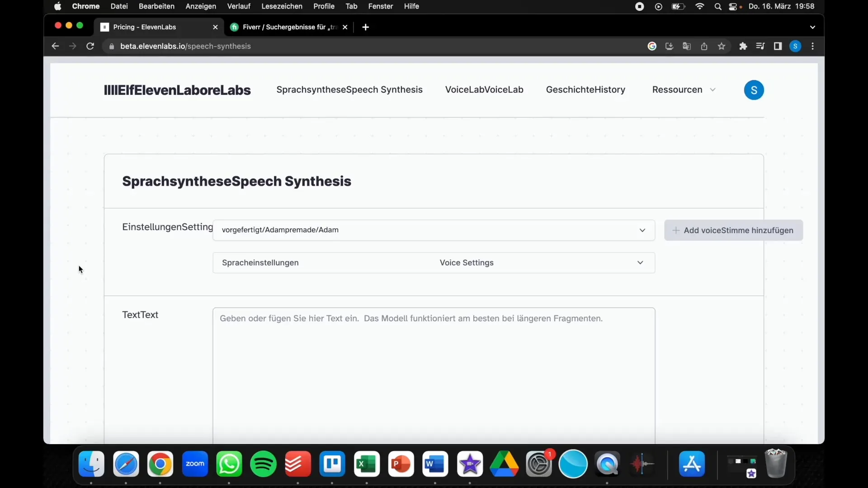Viewport: 868px width, 488px height.
Task: Toggle the Chrome side panel
Action: pos(778,46)
